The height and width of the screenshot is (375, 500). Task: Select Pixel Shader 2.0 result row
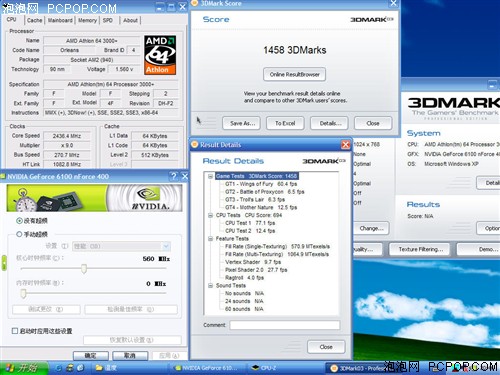pos(256,270)
